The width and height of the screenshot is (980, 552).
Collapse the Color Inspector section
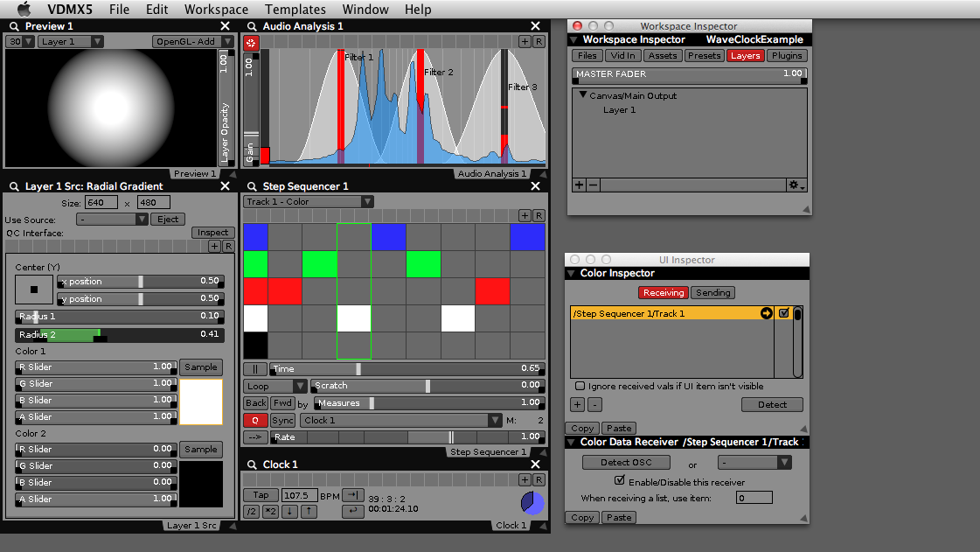point(571,273)
